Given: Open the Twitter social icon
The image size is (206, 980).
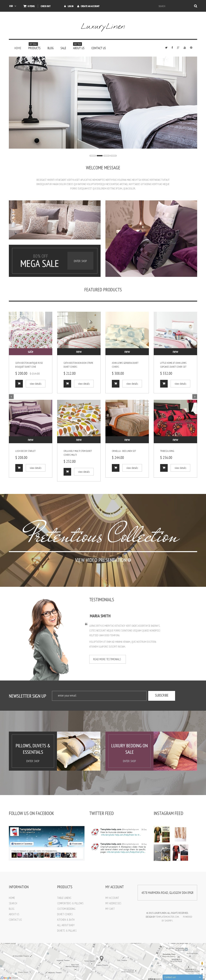Looking at the screenshot, I should click(x=166, y=48).
